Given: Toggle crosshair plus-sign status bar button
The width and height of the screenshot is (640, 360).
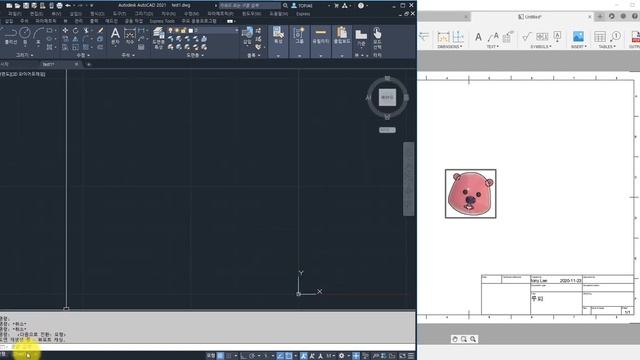Looking at the screenshot, I should click(x=356, y=356).
